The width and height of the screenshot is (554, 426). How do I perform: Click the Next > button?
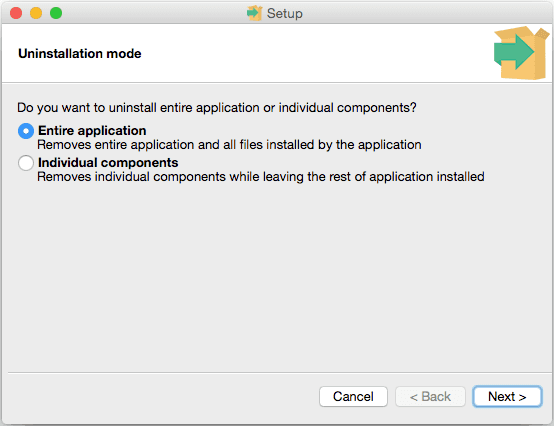507,396
